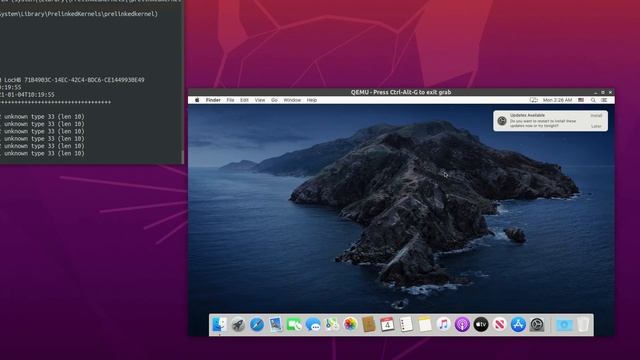This screenshot has height=360, width=640.
Task: Open Maps icon in the dock
Action: (332, 325)
